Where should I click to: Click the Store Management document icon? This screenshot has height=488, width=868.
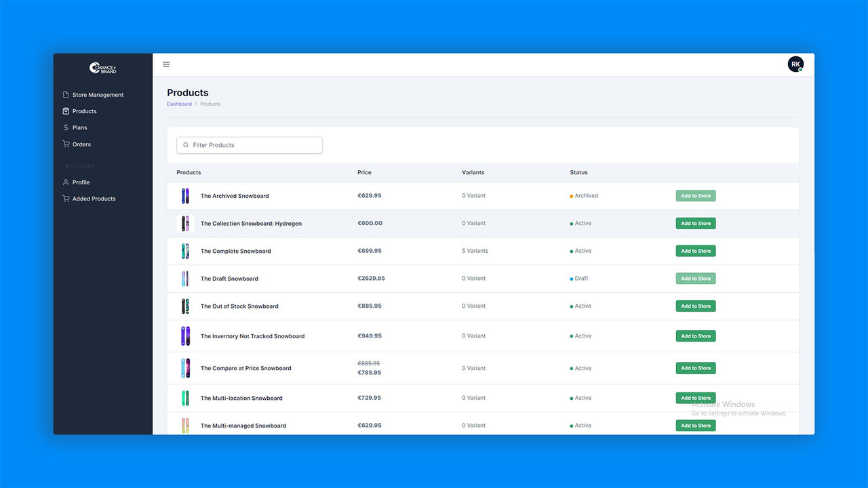66,95
